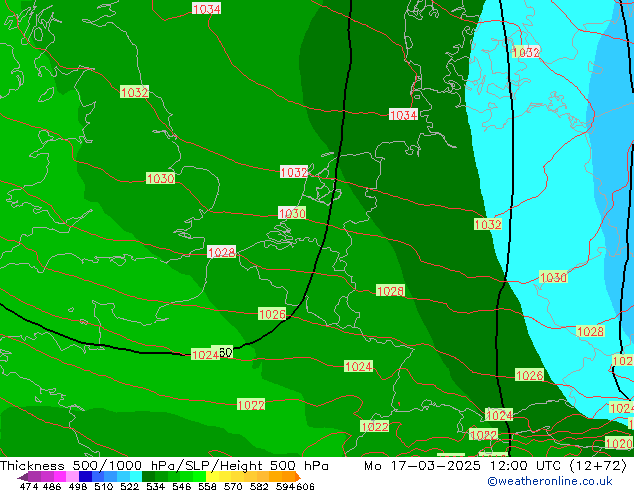Click the first yellow swatch in the legend
The width and height of the screenshot is (634, 490).
coord(212,476)
